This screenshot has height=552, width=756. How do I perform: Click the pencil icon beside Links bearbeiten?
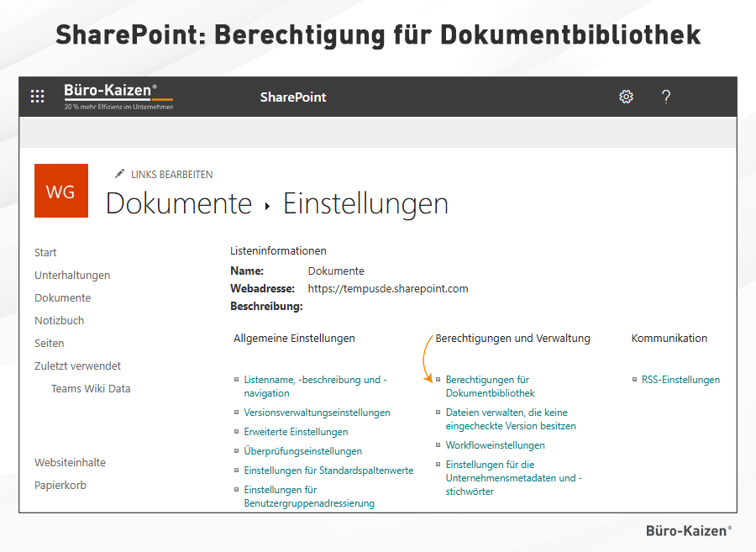pos(119,174)
